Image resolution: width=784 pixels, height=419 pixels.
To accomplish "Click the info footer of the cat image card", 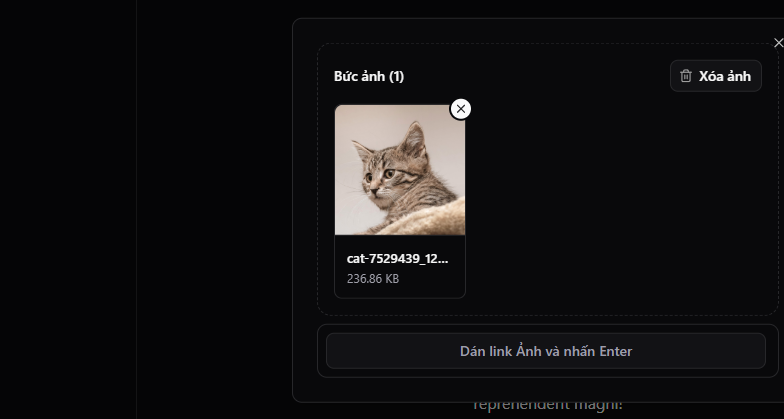I will 400,266.
